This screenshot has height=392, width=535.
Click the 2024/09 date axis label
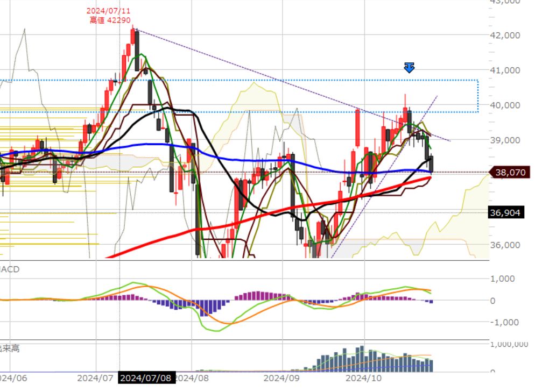pos(281,378)
